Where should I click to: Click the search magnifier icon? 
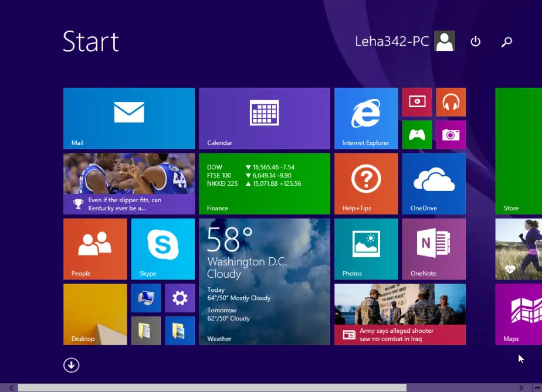(507, 42)
